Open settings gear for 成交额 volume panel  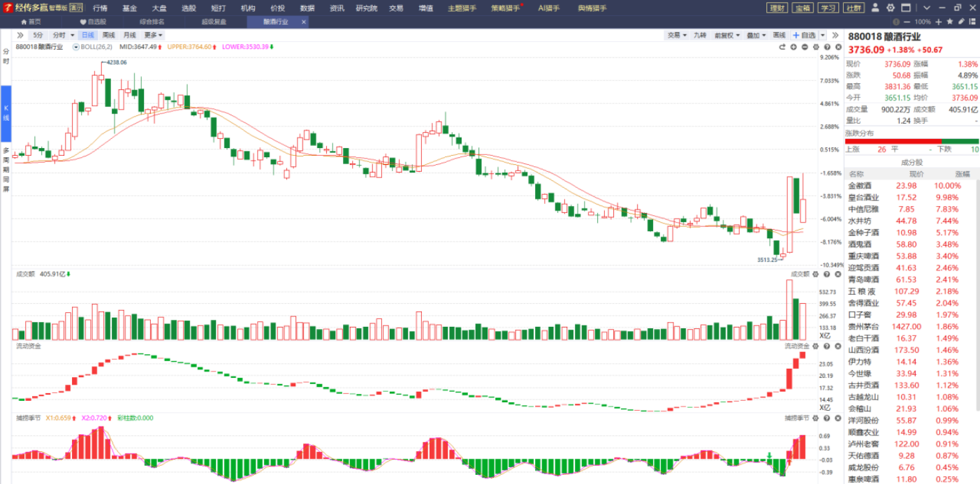(x=816, y=274)
